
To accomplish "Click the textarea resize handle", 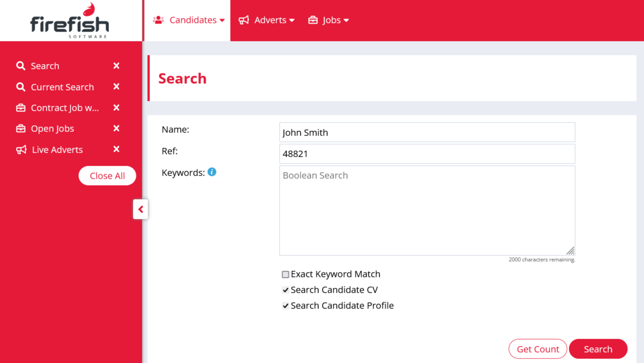I will [x=571, y=251].
